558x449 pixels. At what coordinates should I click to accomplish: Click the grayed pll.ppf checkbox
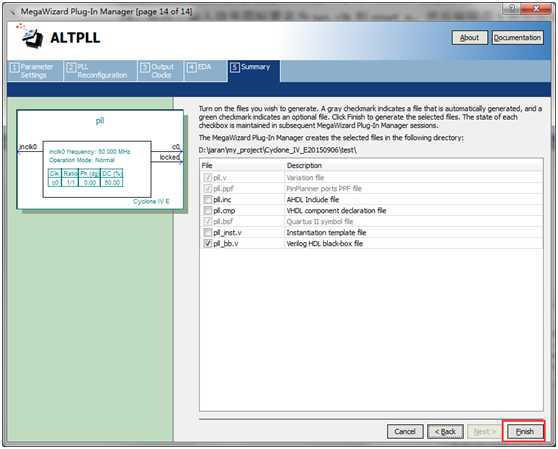pyautogui.click(x=207, y=189)
